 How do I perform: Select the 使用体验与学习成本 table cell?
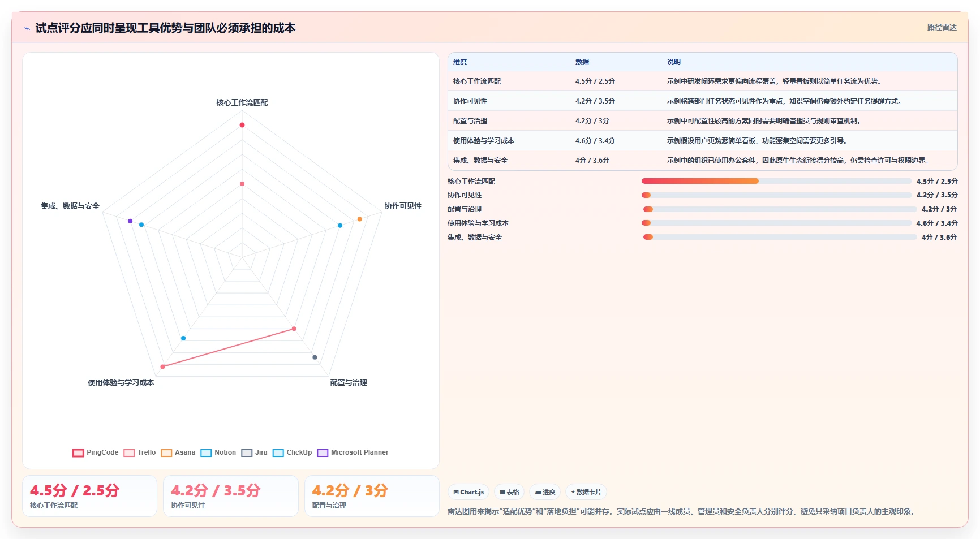509,141
